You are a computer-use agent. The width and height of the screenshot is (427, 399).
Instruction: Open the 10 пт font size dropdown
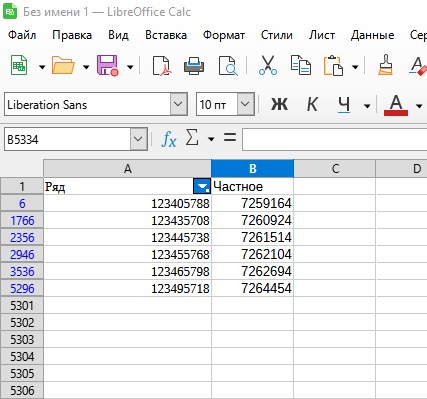point(245,104)
